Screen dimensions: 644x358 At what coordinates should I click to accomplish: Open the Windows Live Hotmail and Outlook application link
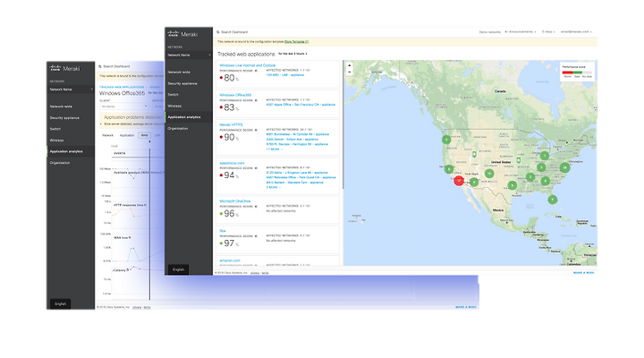click(x=248, y=65)
